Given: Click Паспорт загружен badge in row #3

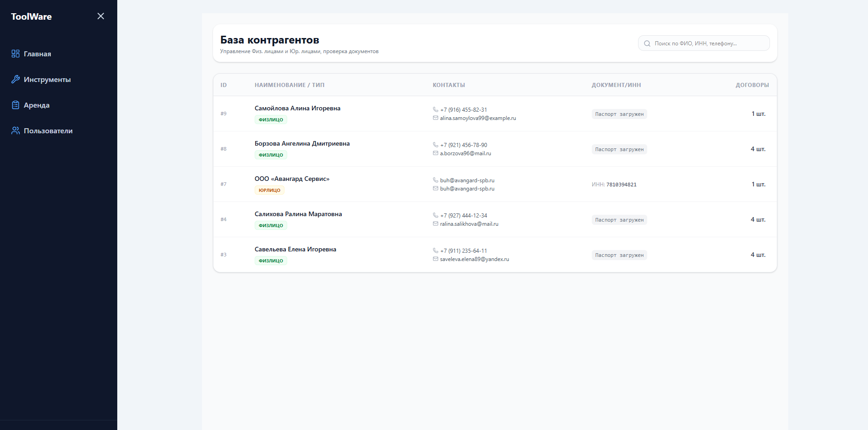Looking at the screenshot, I should 619,255.
